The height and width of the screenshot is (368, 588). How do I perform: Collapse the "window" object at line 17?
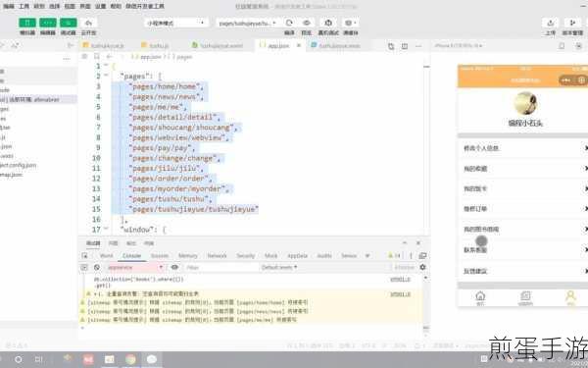coord(106,229)
